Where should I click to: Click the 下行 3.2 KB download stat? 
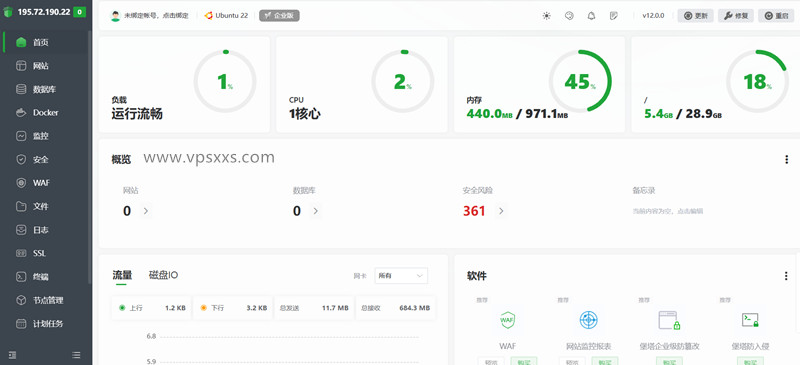tap(233, 308)
